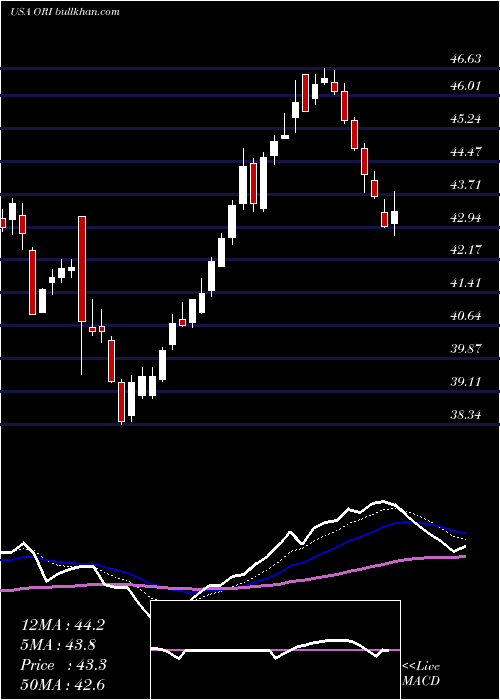Click the 38.34 price level label
The height and width of the screenshot is (700, 500).
[465, 415]
